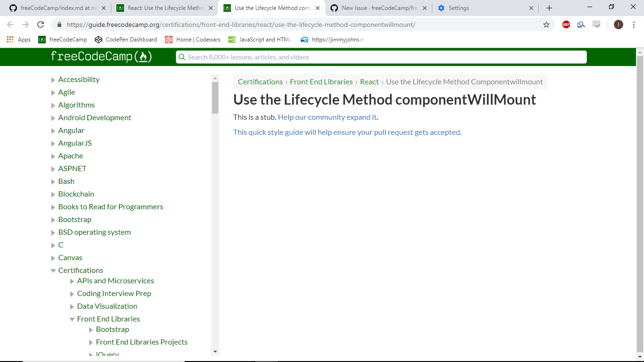Click the Front End Libraries breadcrumb
This screenshot has height=362, width=644.
[321, 82]
